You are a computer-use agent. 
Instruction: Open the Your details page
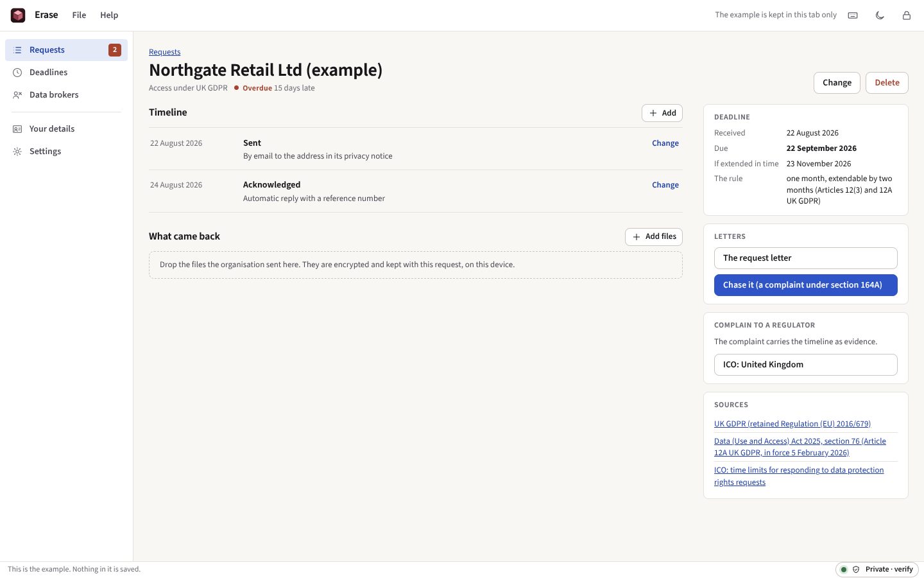coord(66,129)
